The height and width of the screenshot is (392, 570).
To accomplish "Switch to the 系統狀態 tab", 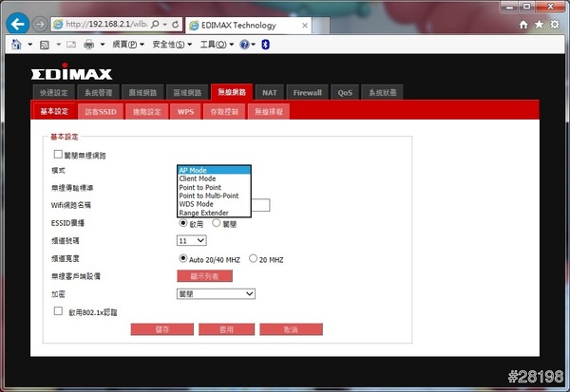I will 383,93.
